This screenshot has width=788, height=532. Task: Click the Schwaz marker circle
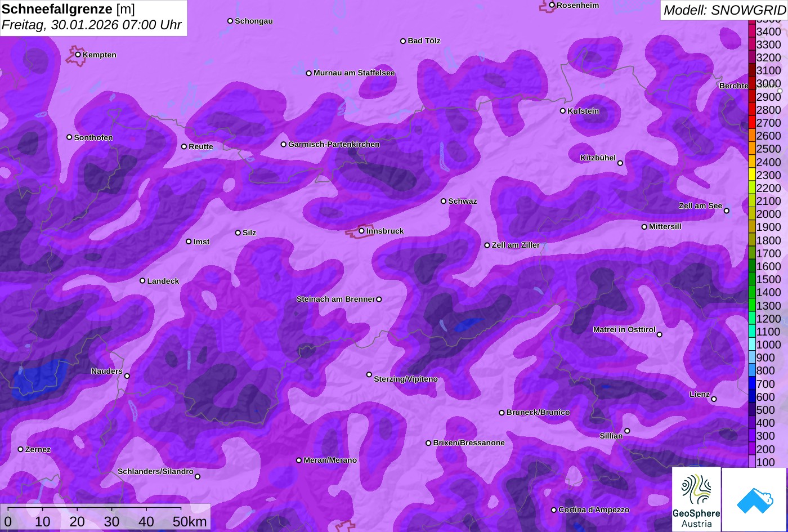tap(443, 201)
